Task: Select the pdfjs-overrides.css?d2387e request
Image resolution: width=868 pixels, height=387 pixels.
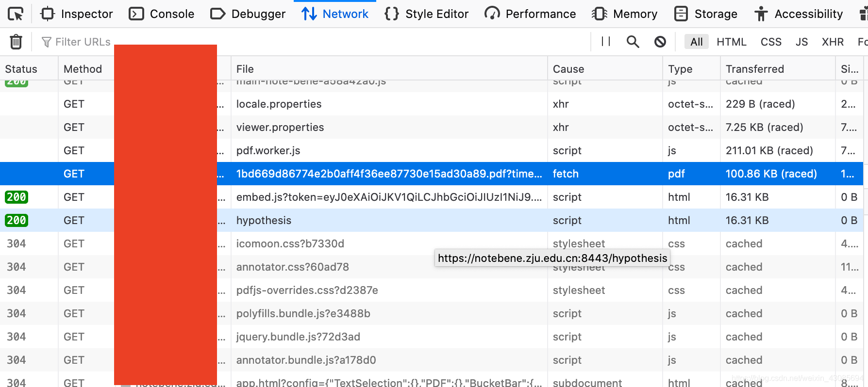Action: pos(432,290)
